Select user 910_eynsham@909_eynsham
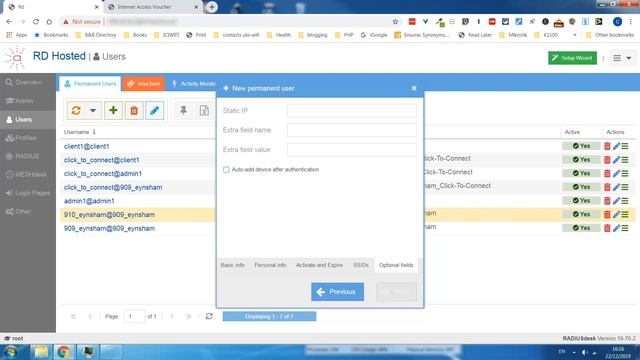640x360 pixels. point(109,215)
